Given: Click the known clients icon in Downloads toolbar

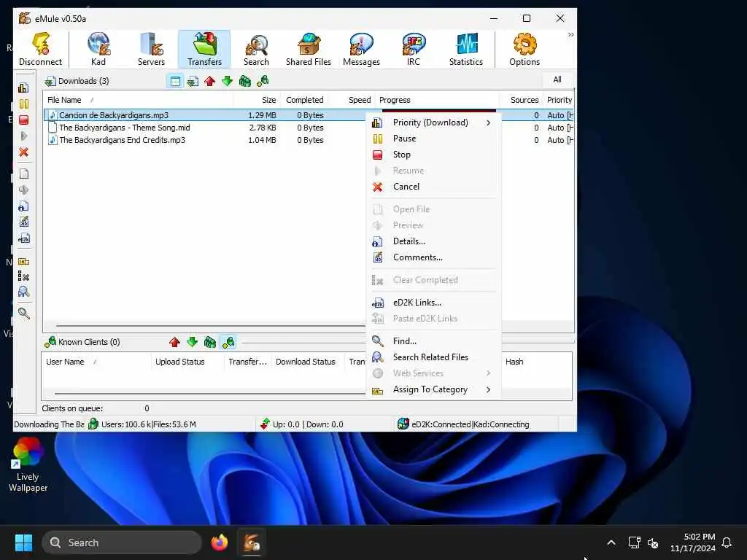Looking at the screenshot, I should [263, 82].
